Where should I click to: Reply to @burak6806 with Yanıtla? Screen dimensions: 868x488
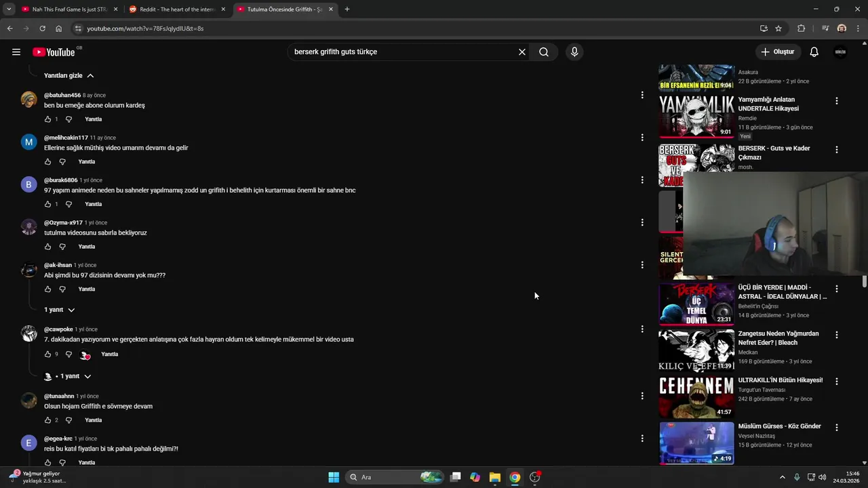pyautogui.click(x=94, y=204)
